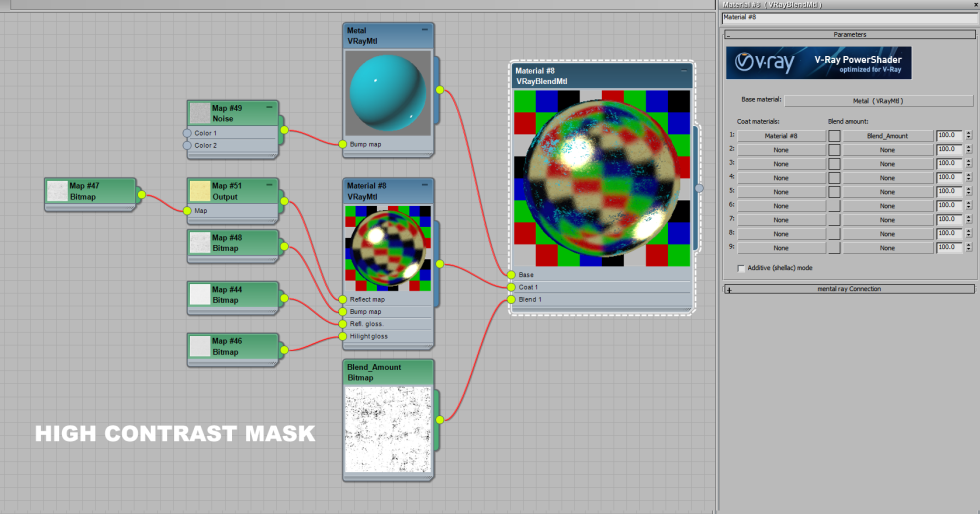The height and width of the screenshot is (514, 980).
Task: Select the Blend_Amount bitmap preview thumbnail
Action: (388, 430)
